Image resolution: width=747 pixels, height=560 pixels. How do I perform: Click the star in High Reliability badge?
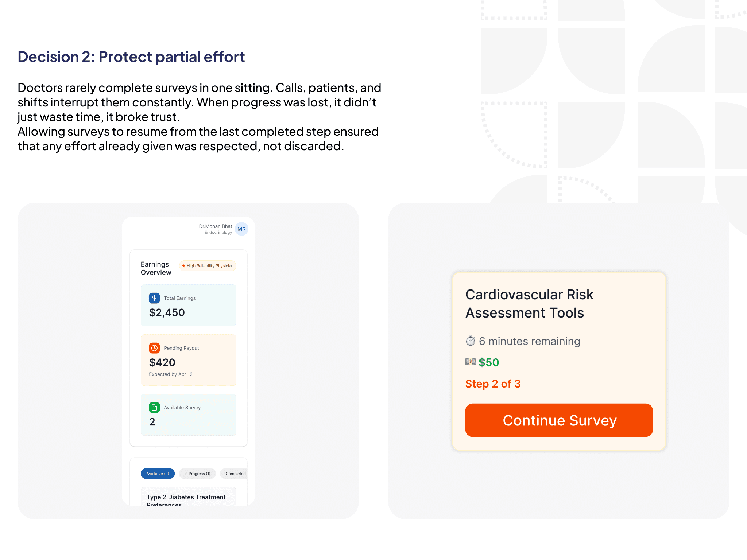click(x=184, y=266)
